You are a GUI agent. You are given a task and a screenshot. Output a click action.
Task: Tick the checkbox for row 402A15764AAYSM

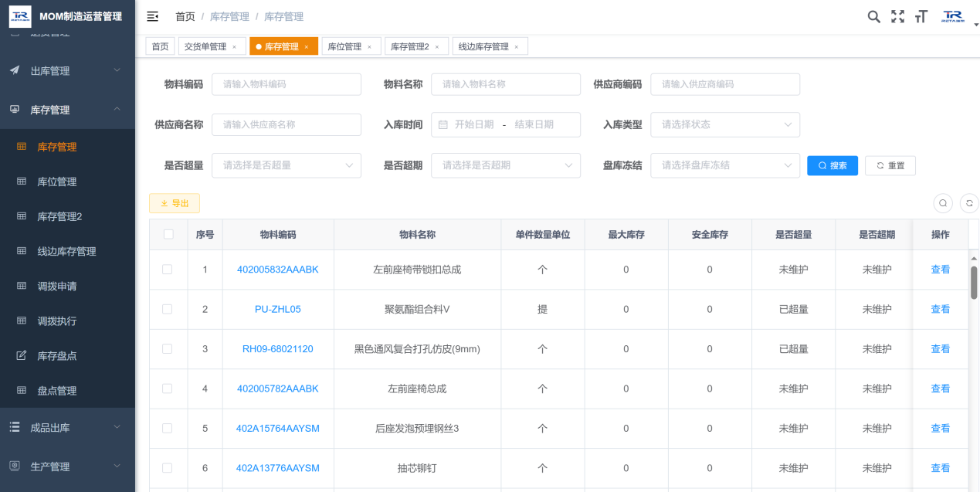(167, 428)
